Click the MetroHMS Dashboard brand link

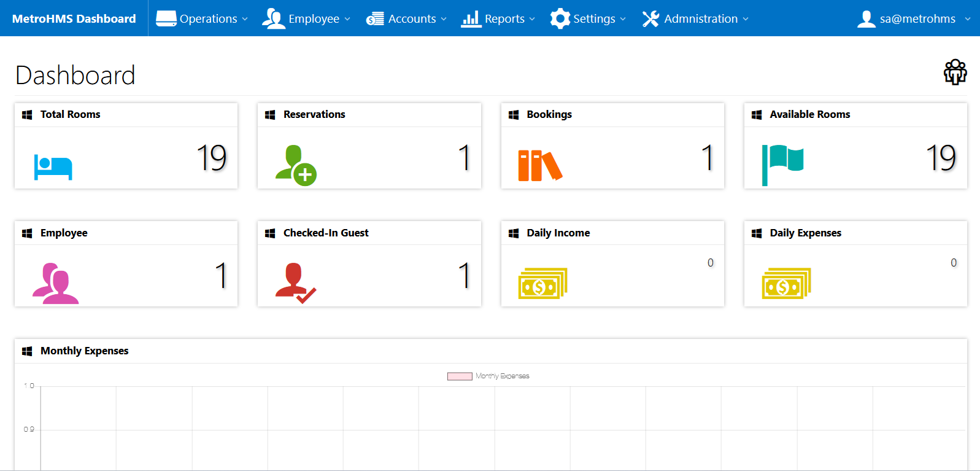tap(74, 18)
